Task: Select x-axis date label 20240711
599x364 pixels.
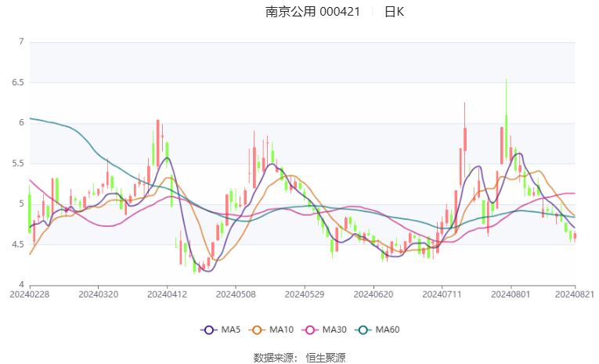Action: 442,294
